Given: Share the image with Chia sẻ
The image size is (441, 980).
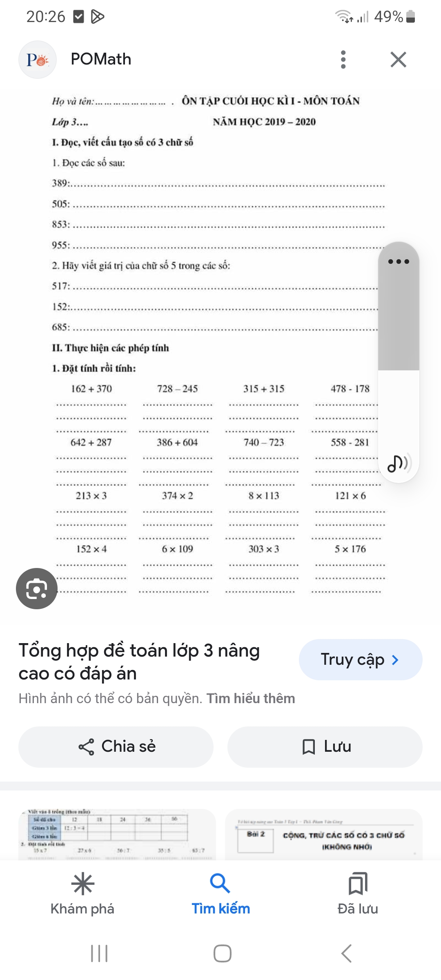Looking at the screenshot, I should pos(116,747).
